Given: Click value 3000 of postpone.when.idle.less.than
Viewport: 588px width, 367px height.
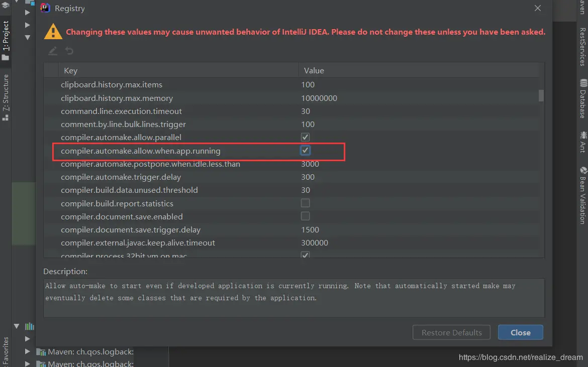Looking at the screenshot, I should click(310, 164).
